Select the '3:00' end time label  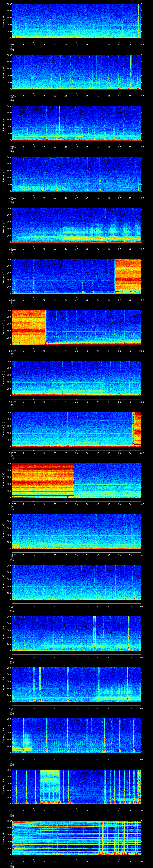click(141, 96)
